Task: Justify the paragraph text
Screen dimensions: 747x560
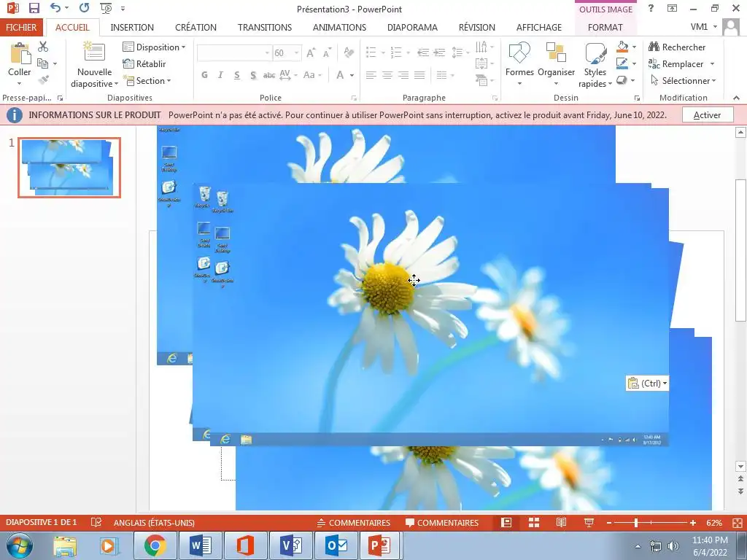Action: point(419,75)
